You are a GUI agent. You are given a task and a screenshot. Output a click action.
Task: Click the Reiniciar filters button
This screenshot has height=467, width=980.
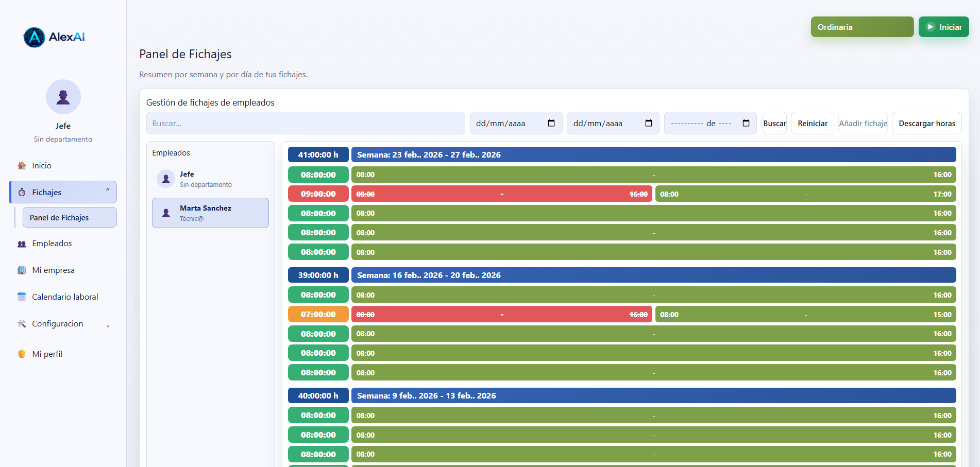tap(812, 124)
